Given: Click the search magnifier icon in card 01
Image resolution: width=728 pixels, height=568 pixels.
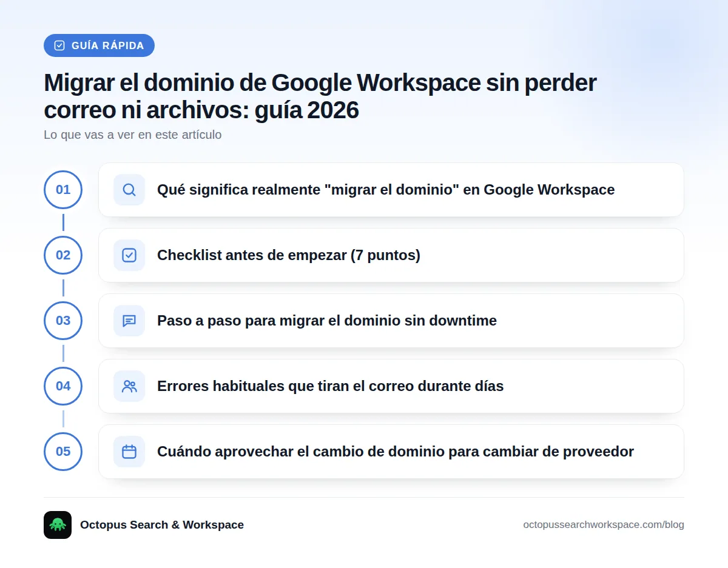Looking at the screenshot, I should pyautogui.click(x=129, y=190).
